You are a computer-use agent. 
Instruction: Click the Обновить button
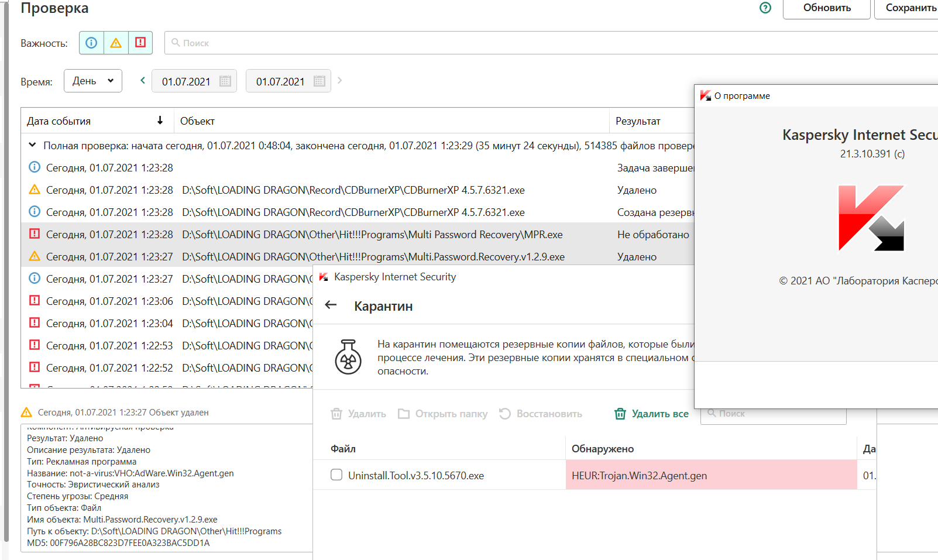(826, 8)
